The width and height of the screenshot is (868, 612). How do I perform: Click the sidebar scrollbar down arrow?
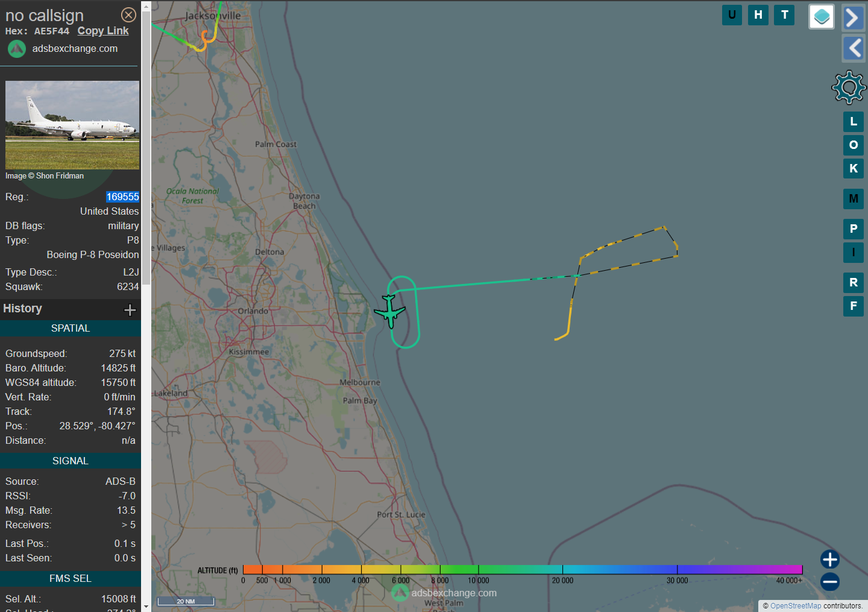pos(146,607)
